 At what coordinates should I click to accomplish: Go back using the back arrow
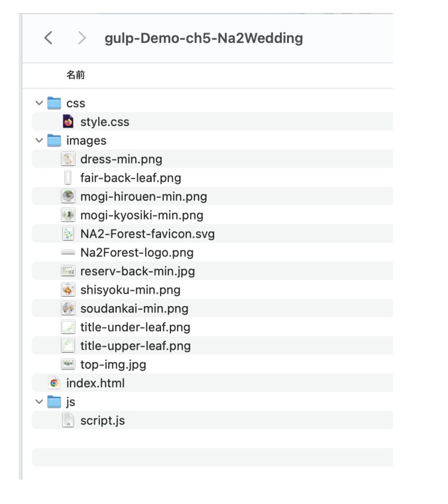tap(49, 37)
